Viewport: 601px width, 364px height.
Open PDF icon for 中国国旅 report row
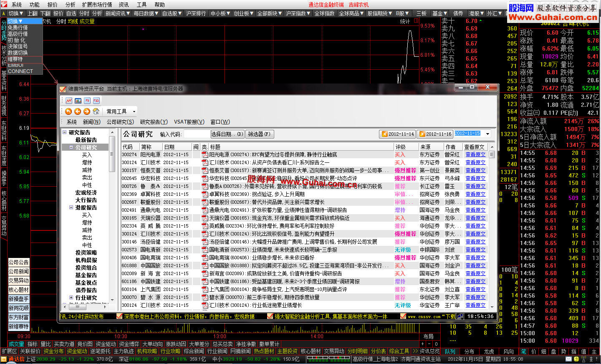pyautogui.click(x=205, y=265)
